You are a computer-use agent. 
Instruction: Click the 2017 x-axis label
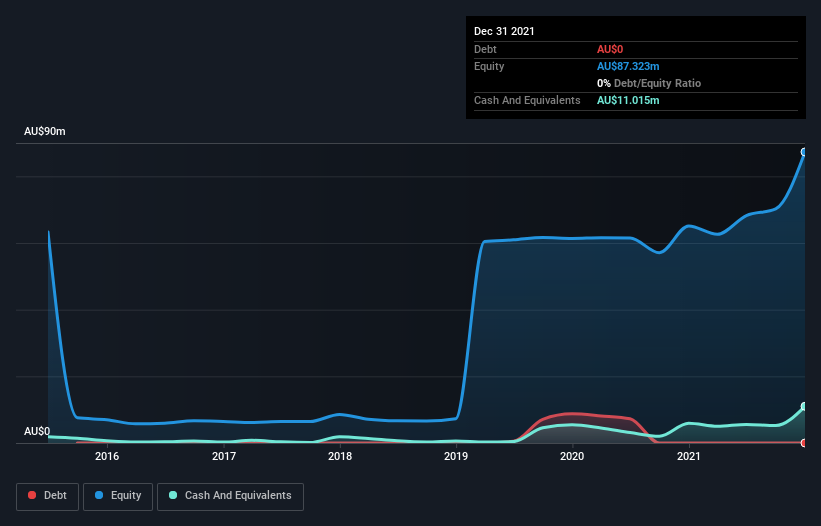[224, 456]
